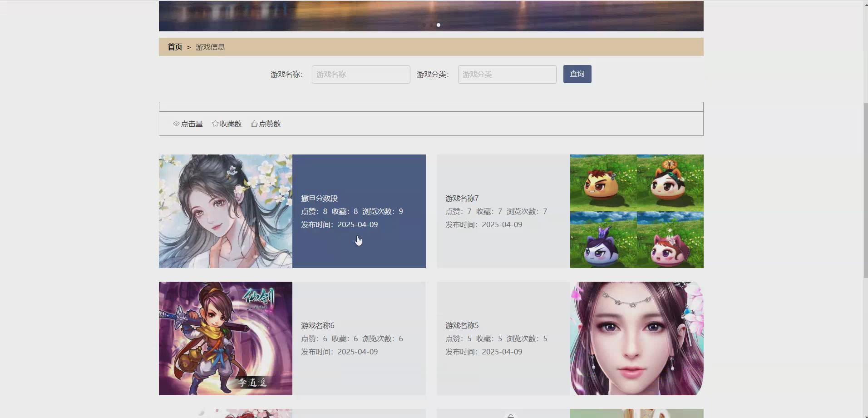The image size is (868, 418).
Task: Select the active carousel indicator dot
Action: (x=439, y=25)
